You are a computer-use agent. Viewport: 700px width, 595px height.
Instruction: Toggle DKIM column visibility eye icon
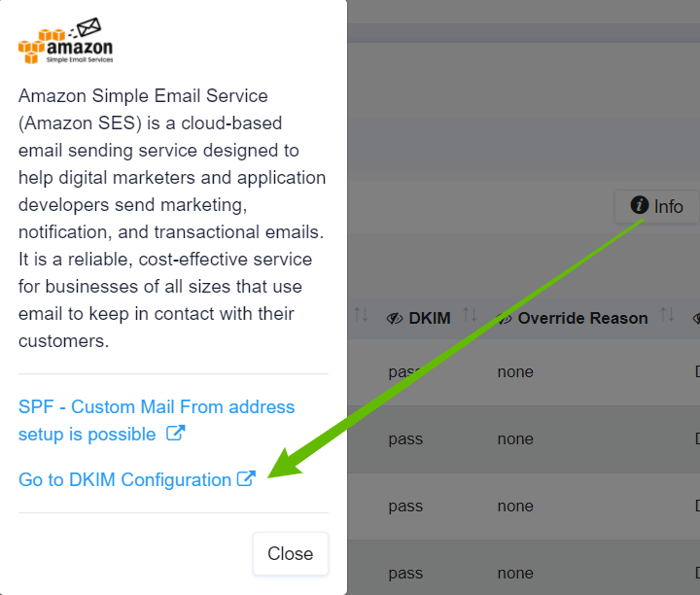[x=395, y=318]
